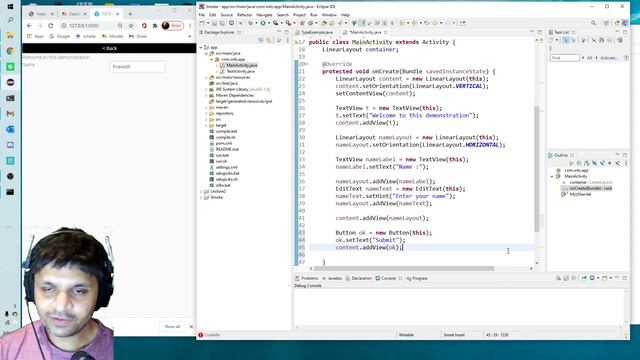Open the New button dropdown arrow
The image size is (640, 360).
pos(207,23)
